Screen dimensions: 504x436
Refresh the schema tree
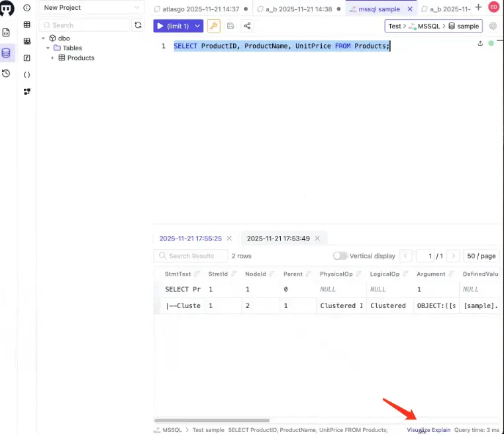(138, 25)
